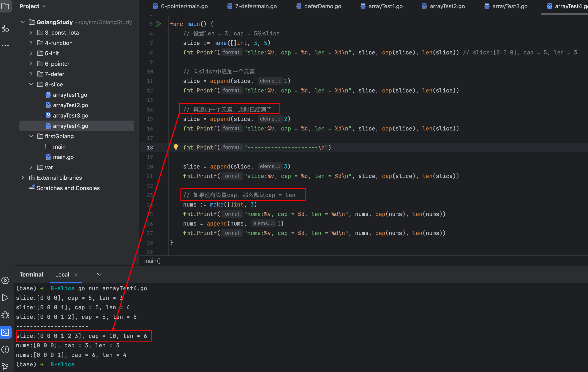Viewport: 588px width, 372px height.
Task: Close the Local terminal tab
Action: [76, 275]
